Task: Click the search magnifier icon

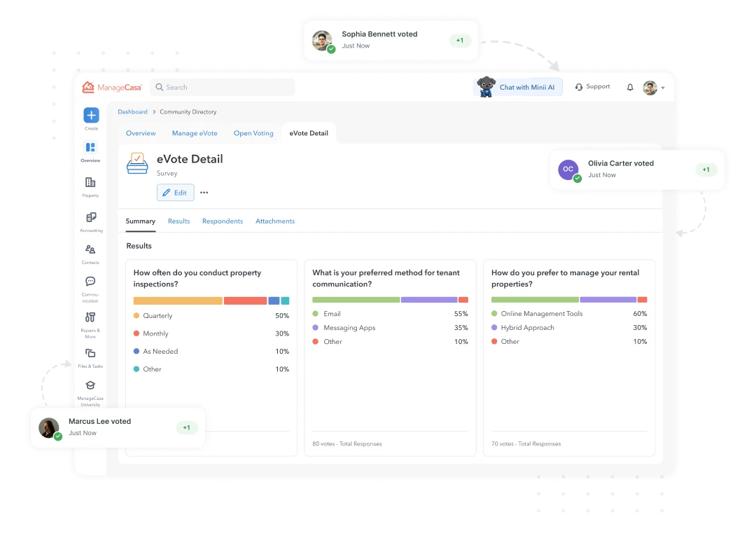Action: 159,88
